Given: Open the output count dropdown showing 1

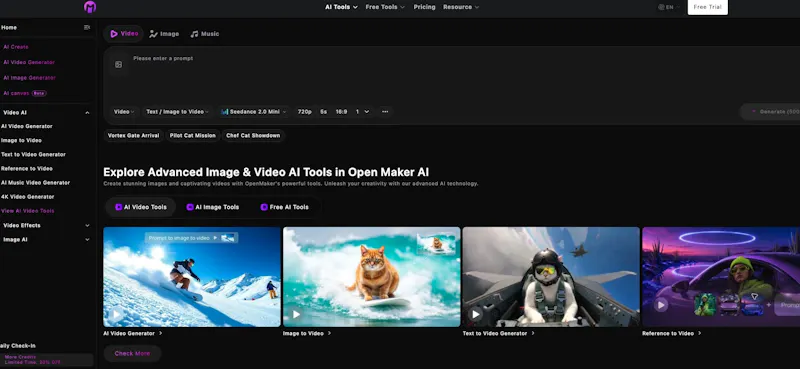Looking at the screenshot, I should [363, 112].
